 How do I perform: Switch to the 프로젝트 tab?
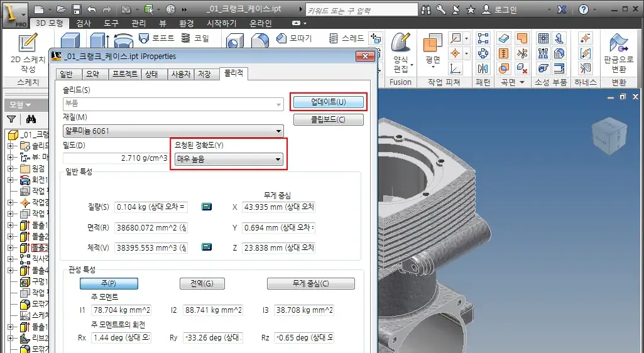[x=125, y=74]
